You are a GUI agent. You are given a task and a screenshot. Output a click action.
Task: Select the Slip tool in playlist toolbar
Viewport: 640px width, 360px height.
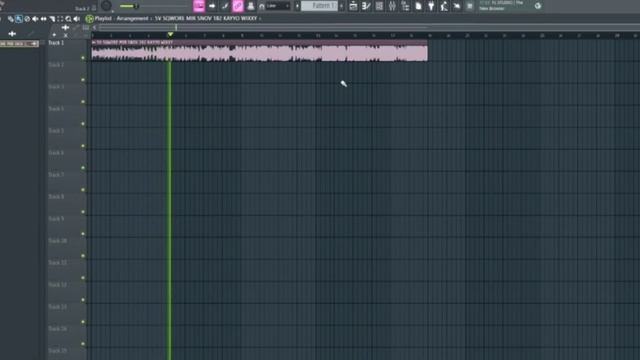coord(43,19)
